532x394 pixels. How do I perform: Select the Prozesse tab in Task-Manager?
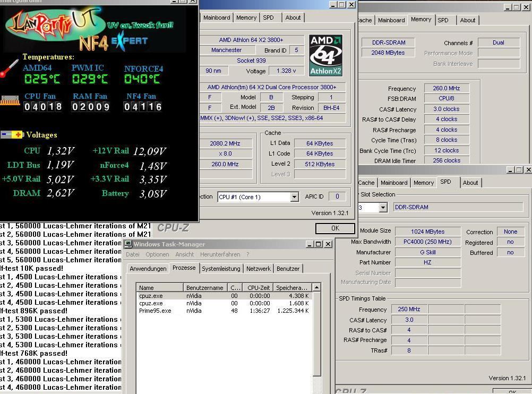coord(184,268)
